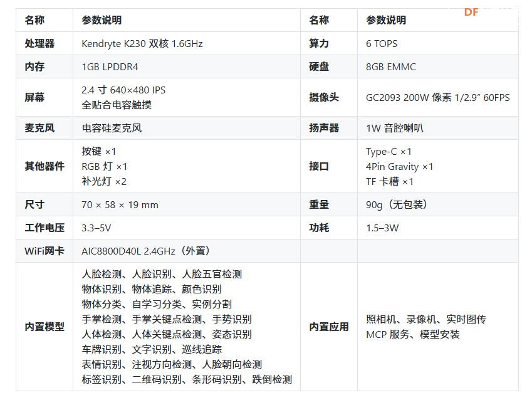Viewport: 532px width, 400px height.
Task: Click the 内置应用 label
Action: click(x=329, y=327)
